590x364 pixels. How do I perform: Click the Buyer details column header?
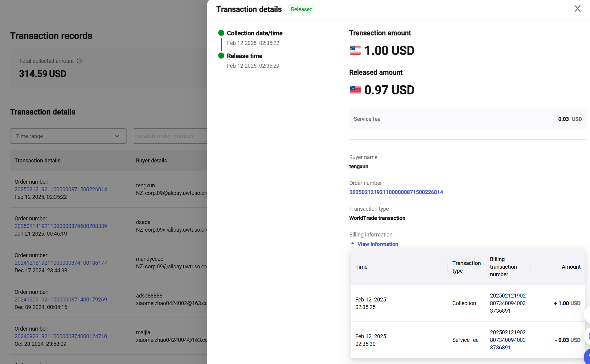pos(151,160)
